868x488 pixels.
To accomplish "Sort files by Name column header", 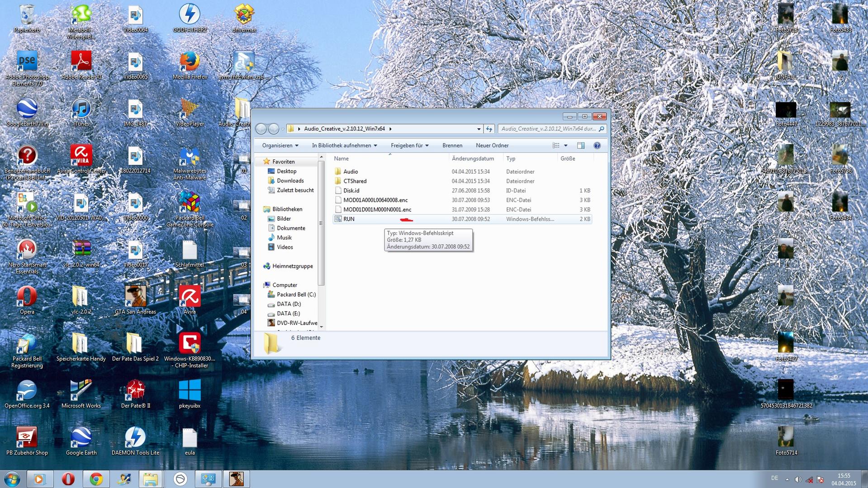I will 390,159.
